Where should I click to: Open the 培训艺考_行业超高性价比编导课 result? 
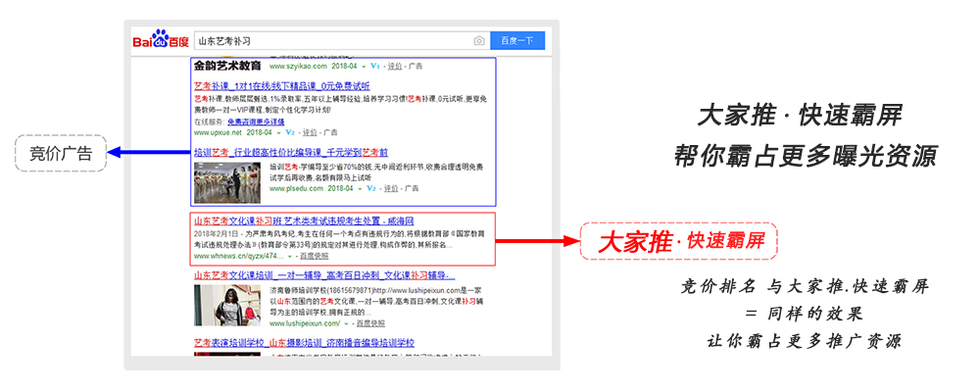tap(291, 152)
